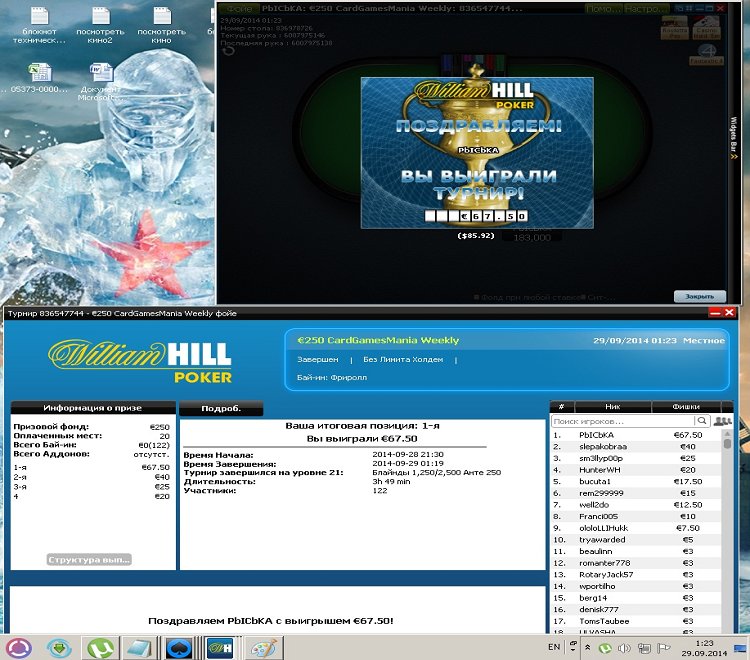Click the Поиск игроков search field
This screenshot has width=750, height=660.
point(623,421)
